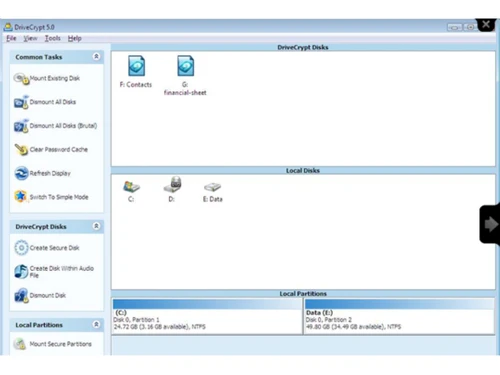Open the Tools menu
This screenshot has width=500, height=375.
click(53, 38)
